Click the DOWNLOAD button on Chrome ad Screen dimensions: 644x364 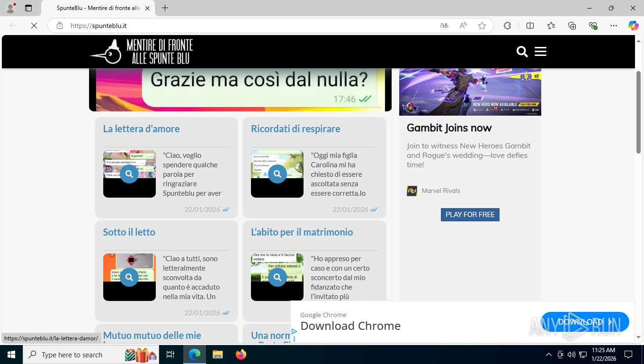point(585,322)
